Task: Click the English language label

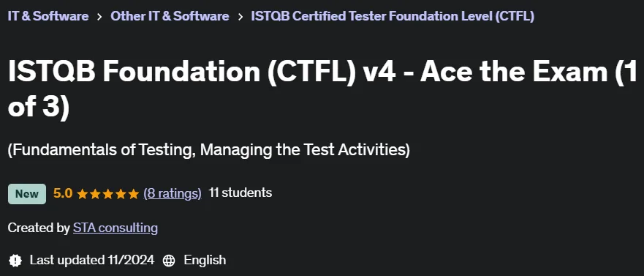Action: [x=205, y=260]
